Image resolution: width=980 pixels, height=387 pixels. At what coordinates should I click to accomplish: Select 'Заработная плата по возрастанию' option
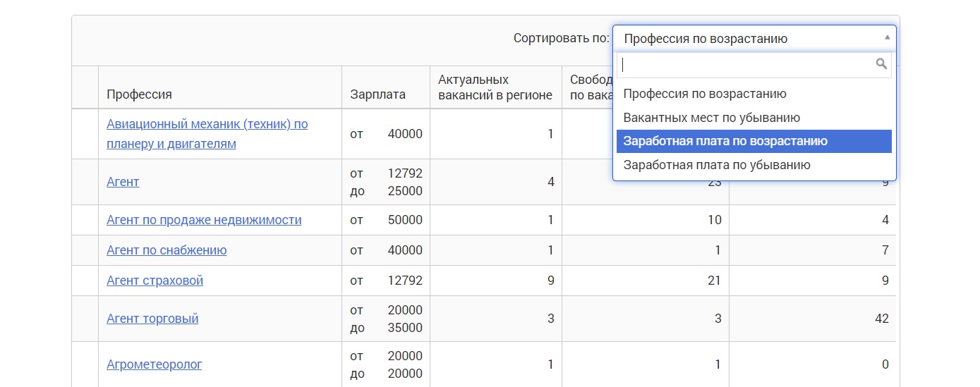coord(754,141)
